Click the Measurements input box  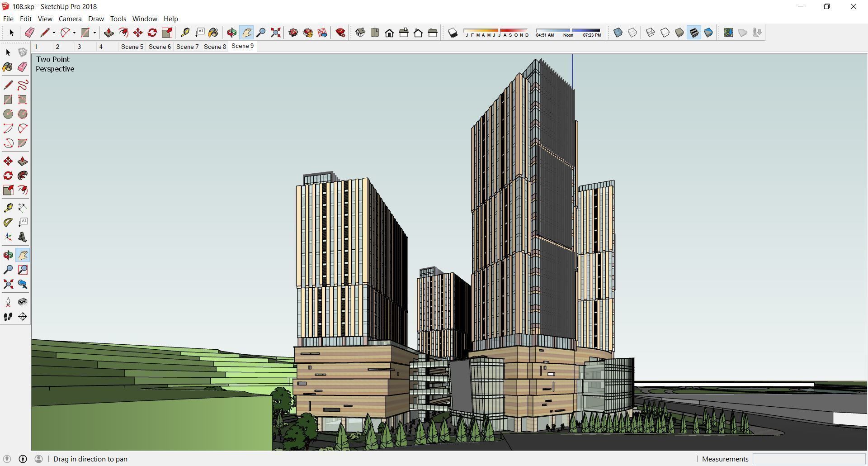pyautogui.click(x=808, y=459)
